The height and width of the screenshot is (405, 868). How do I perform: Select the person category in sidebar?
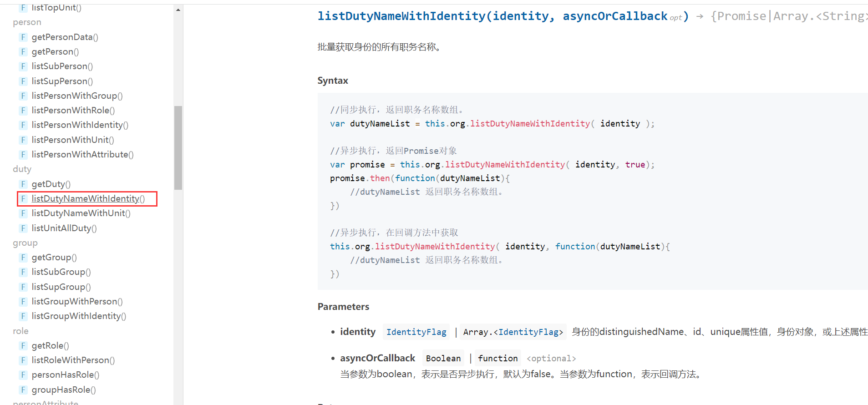point(27,22)
